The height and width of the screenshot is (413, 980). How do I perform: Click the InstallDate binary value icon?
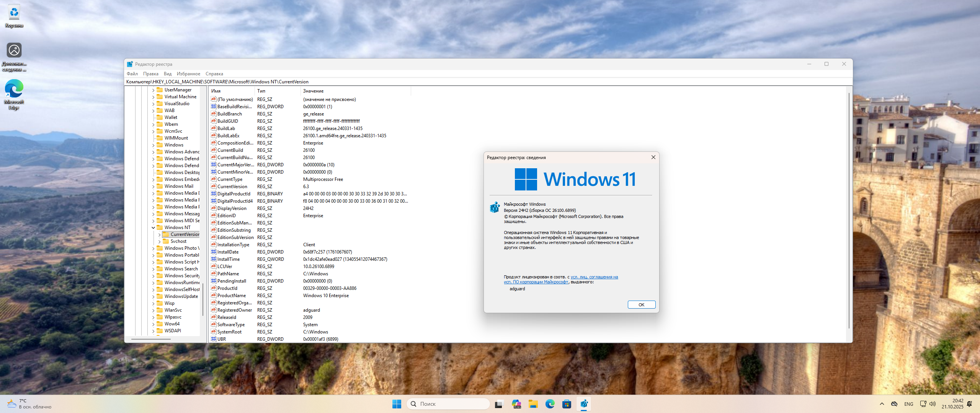[x=214, y=252]
